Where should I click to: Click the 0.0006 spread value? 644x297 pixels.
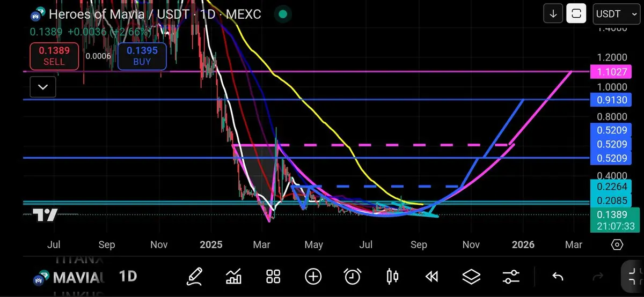click(x=98, y=56)
